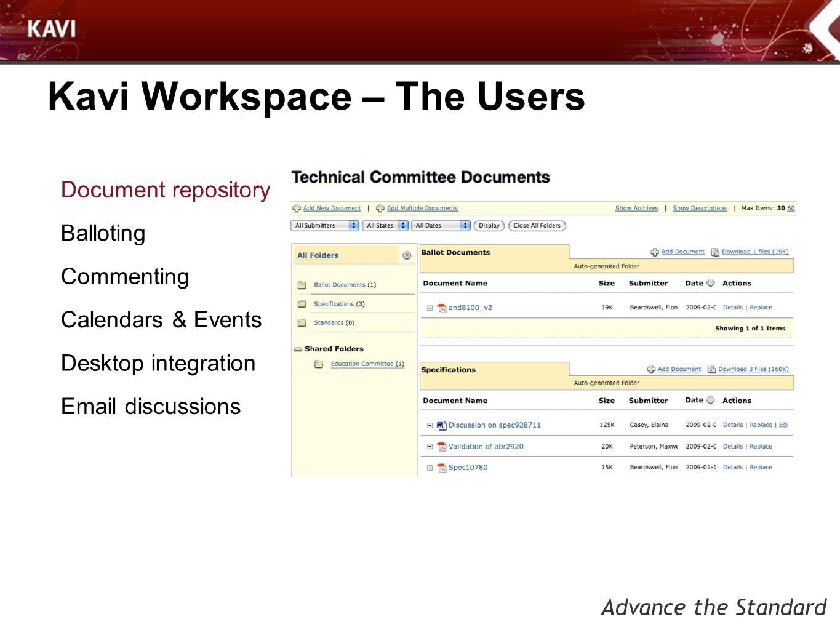Viewport: 840px width, 630px height.
Task: Open the Add New Document link
Action: pos(332,209)
